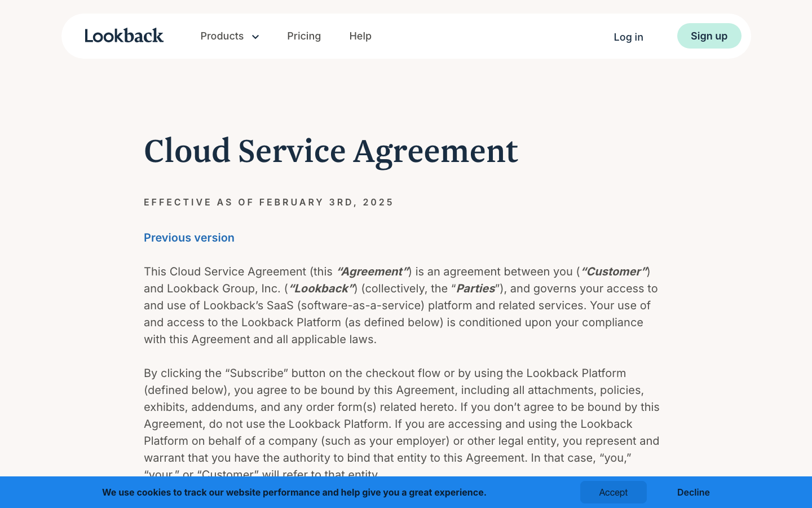Click the cookie notice message text

coord(294,492)
